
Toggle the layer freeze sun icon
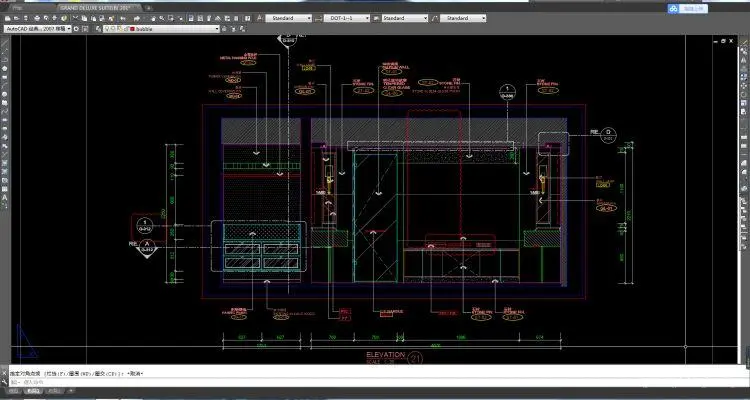coord(114,29)
